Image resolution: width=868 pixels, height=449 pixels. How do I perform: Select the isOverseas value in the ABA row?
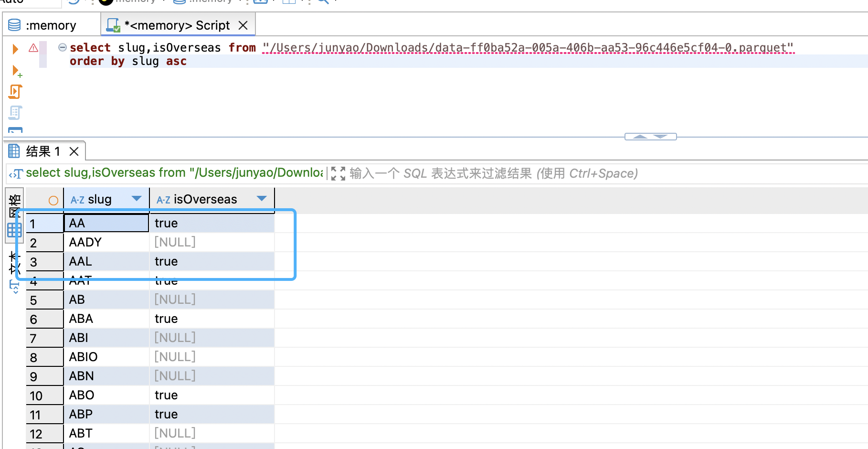tap(212, 319)
